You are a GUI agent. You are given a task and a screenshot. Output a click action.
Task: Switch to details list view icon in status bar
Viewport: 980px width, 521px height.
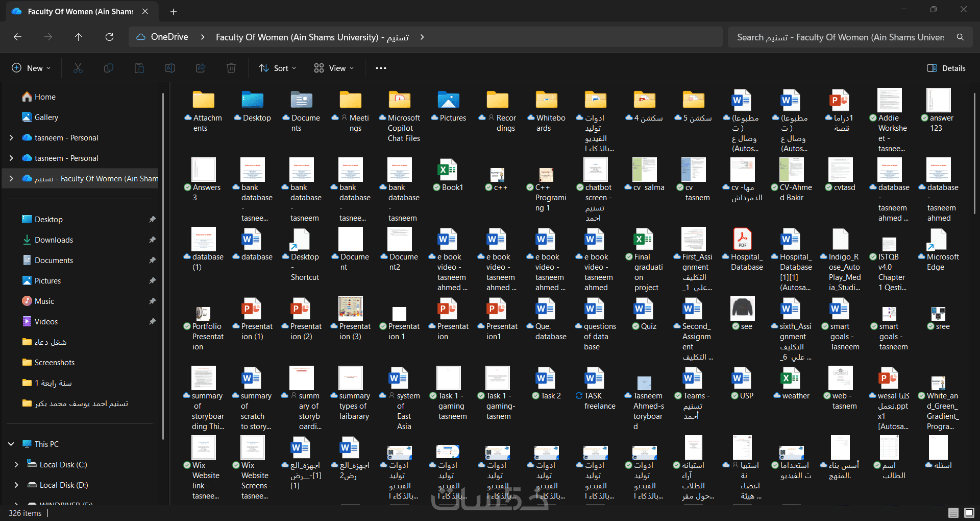(953, 513)
